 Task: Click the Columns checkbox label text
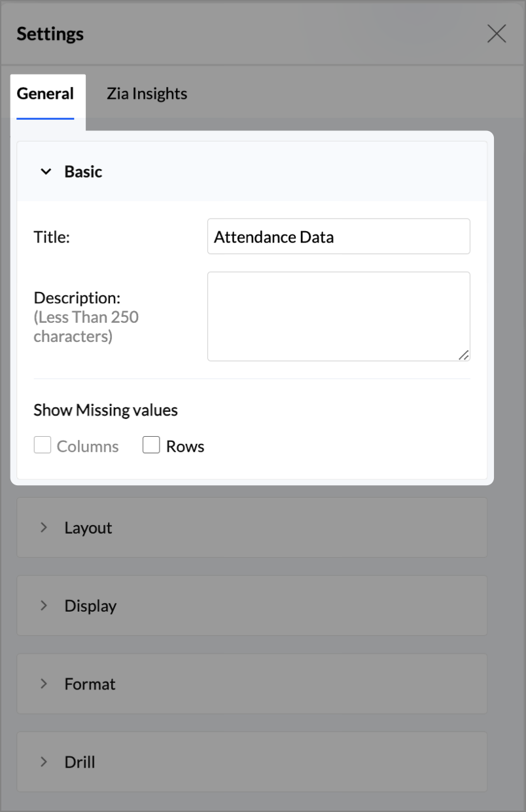point(88,447)
